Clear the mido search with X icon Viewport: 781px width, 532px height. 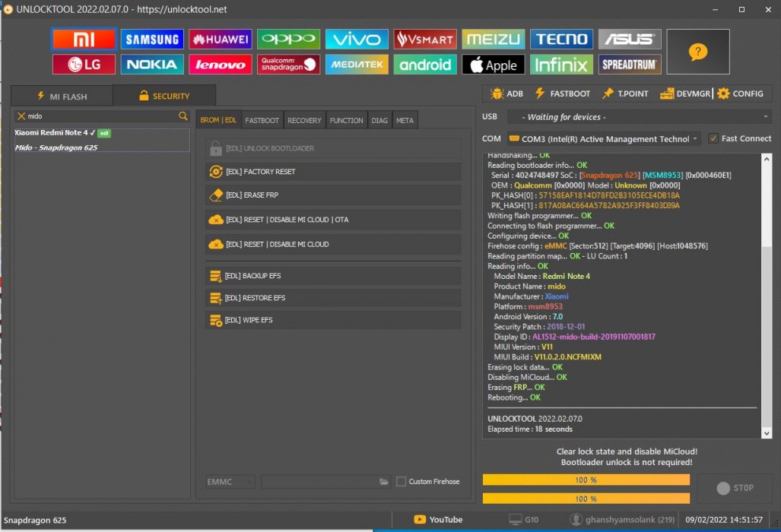pyautogui.click(x=21, y=116)
